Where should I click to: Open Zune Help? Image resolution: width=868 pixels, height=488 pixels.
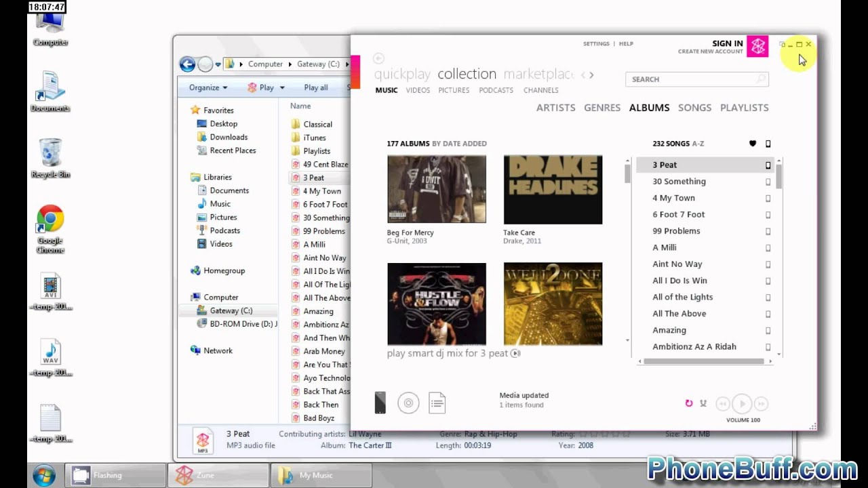(x=626, y=44)
